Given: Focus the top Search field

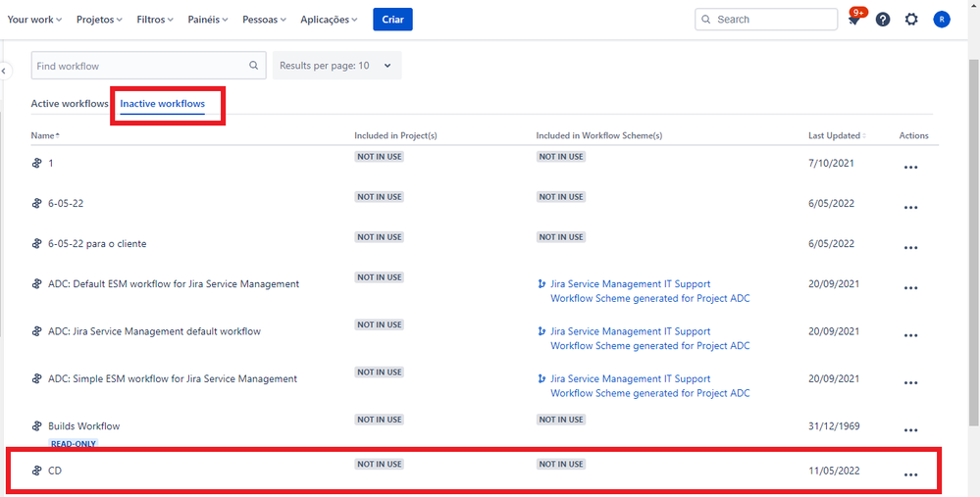Looking at the screenshot, I should coord(766,20).
